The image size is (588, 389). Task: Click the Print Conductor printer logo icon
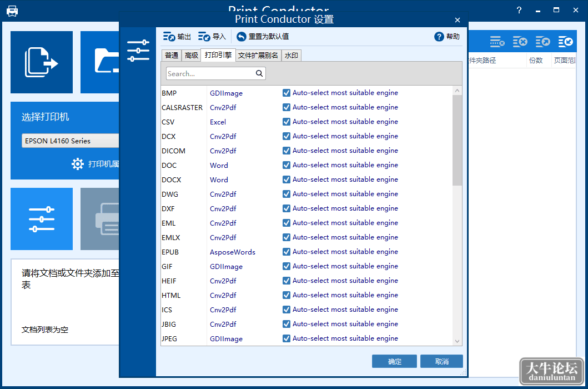12,11
